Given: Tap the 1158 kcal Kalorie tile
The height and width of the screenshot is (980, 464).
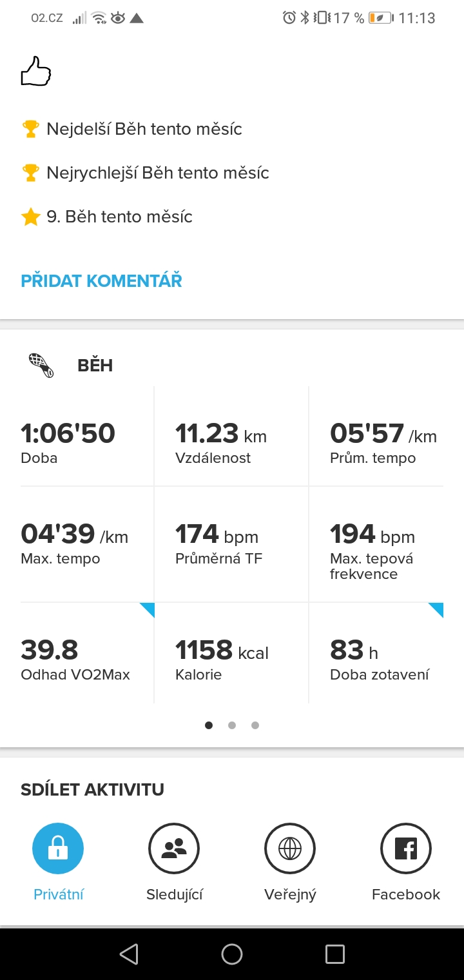Looking at the screenshot, I should [x=232, y=652].
